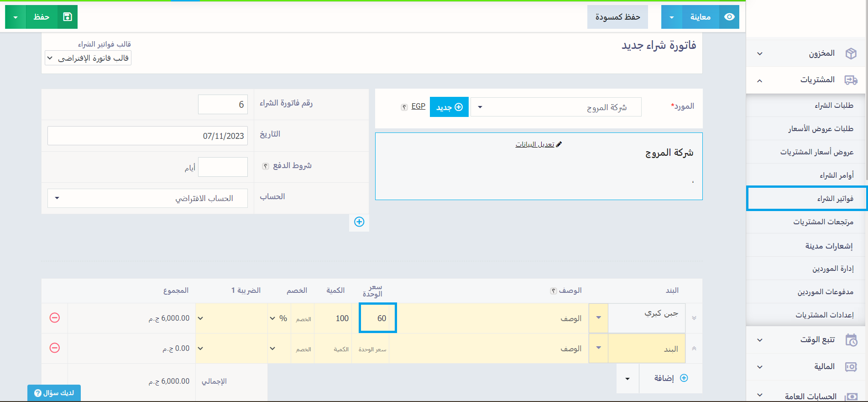Click help icon next to الوصف header

coord(553,291)
